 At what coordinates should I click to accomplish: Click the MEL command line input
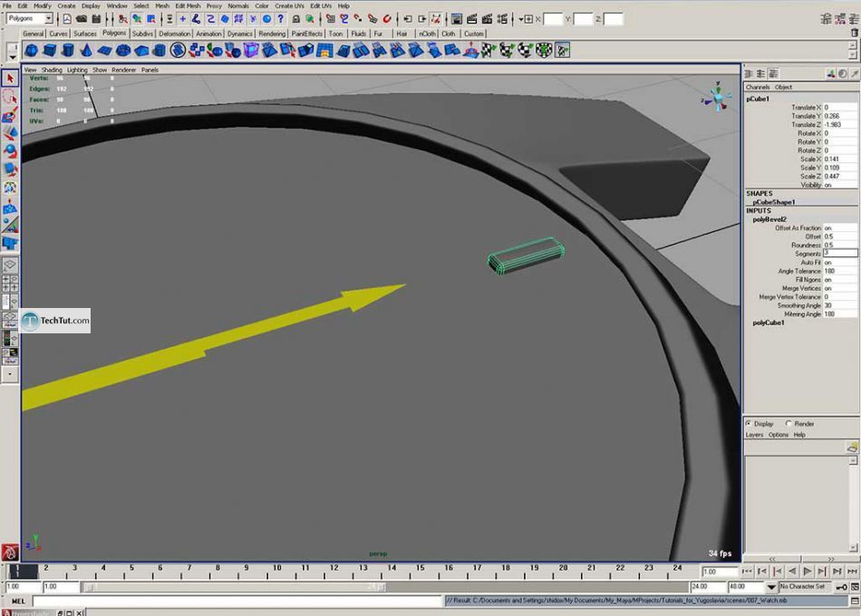(237, 602)
